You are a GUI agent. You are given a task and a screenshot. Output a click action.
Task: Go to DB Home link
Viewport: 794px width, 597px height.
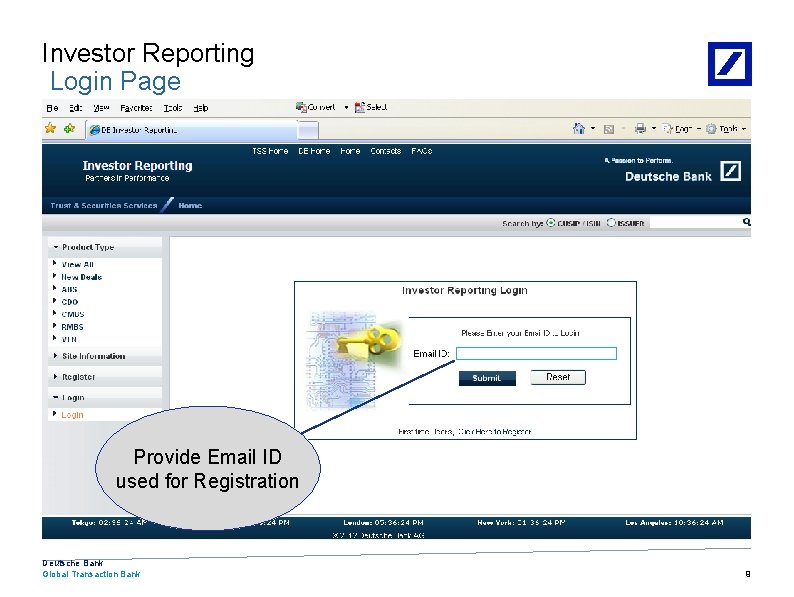click(314, 151)
